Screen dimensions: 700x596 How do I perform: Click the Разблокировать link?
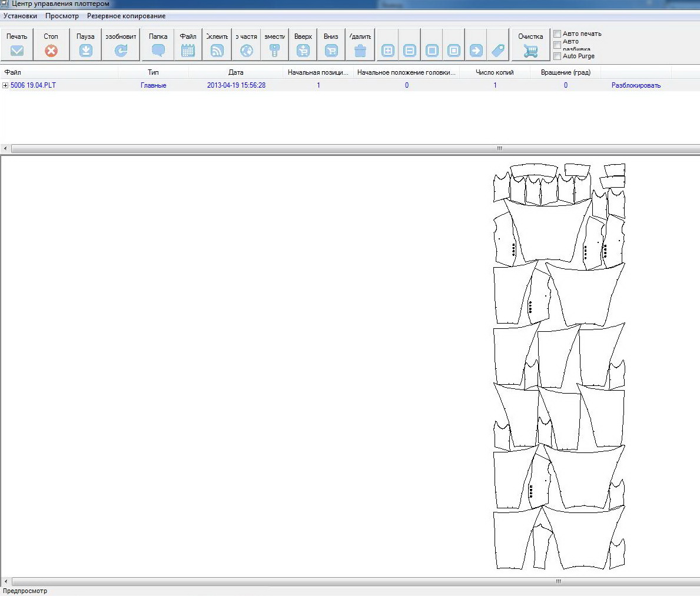636,85
